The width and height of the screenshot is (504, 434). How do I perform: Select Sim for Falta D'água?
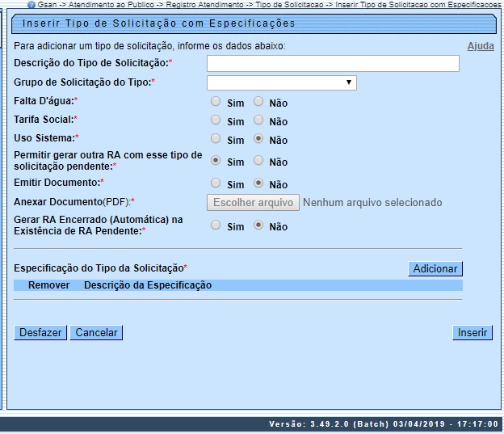pyautogui.click(x=216, y=102)
